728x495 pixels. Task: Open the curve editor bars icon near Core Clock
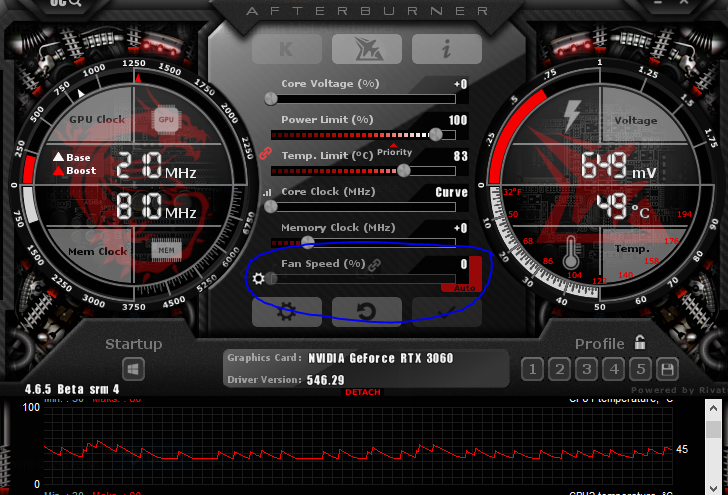pyautogui.click(x=267, y=192)
